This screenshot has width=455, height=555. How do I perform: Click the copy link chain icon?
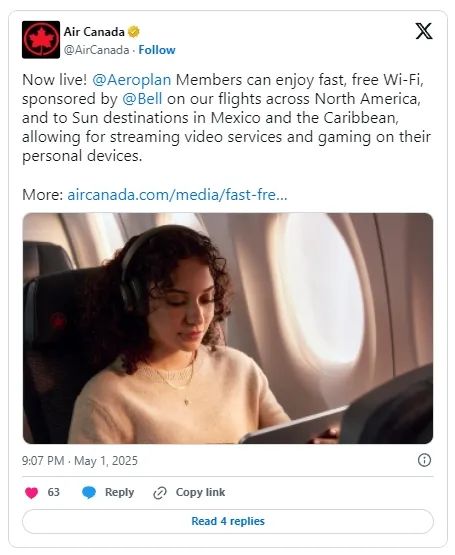pos(160,493)
